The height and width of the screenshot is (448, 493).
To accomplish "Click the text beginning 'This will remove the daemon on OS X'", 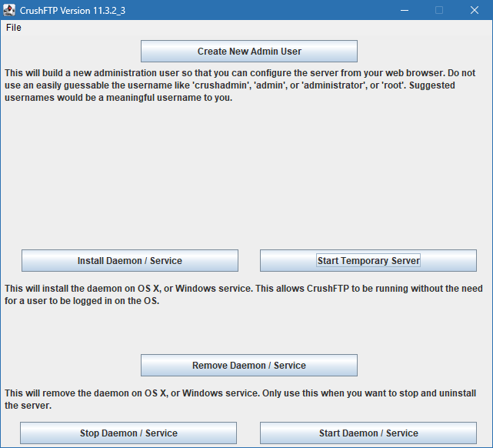I will point(240,400).
